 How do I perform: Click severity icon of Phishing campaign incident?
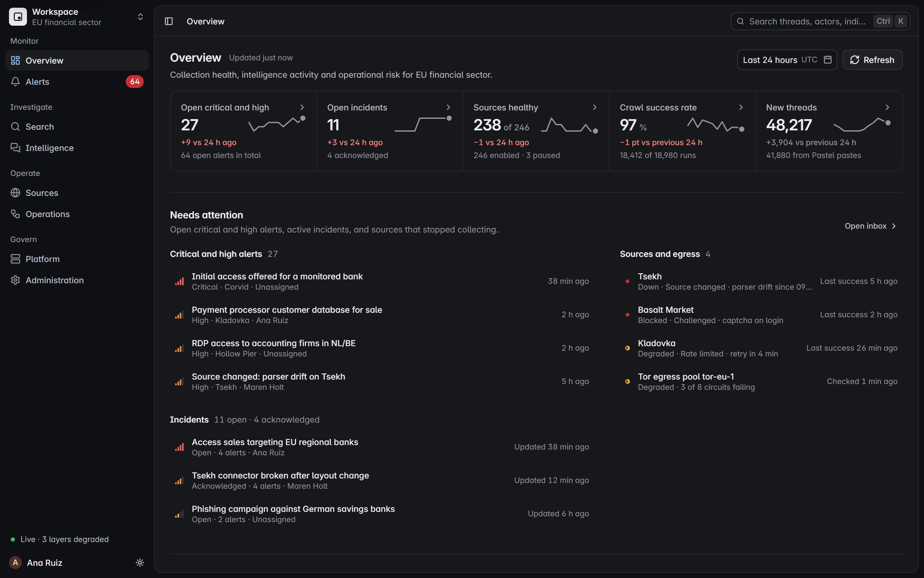point(179,514)
